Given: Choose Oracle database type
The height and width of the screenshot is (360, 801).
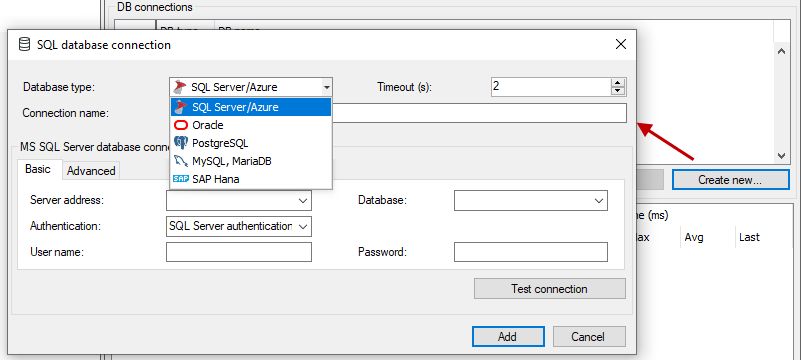Looking at the screenshot, I should coord(251,125).
